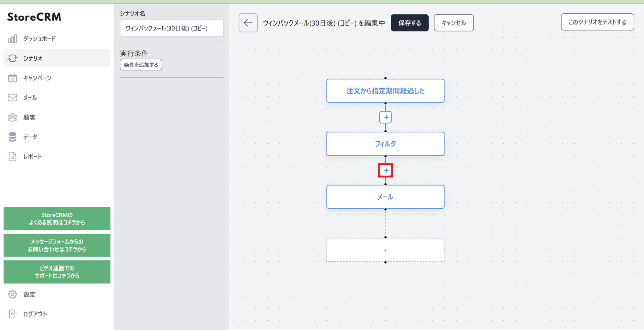Click the 実行条件 heading
The width and height of the screenshot is (644, 330).
134,53
